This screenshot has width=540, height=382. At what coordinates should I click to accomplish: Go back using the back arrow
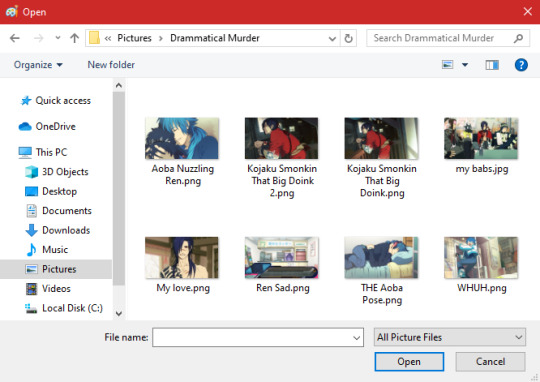pos(15,38)
